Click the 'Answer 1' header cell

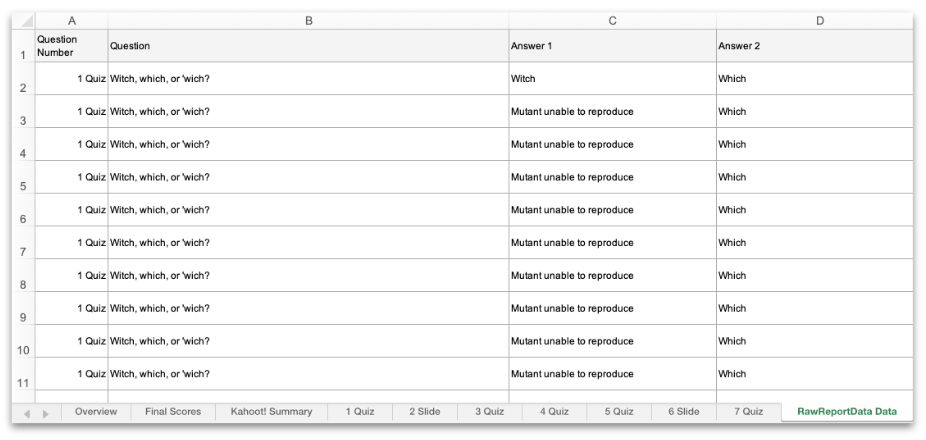click(612, 46)
